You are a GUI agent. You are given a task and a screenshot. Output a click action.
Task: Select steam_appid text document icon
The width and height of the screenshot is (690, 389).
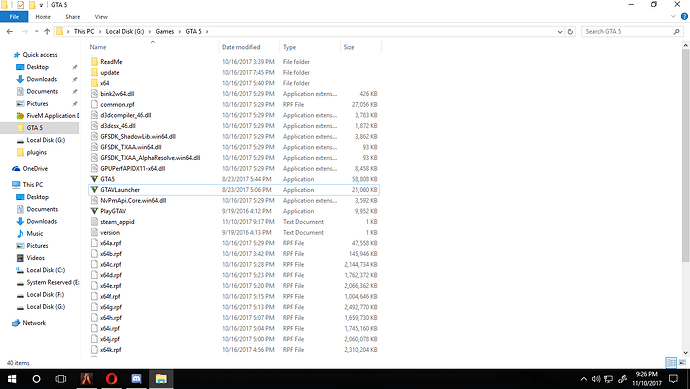[x=94, y=222]
